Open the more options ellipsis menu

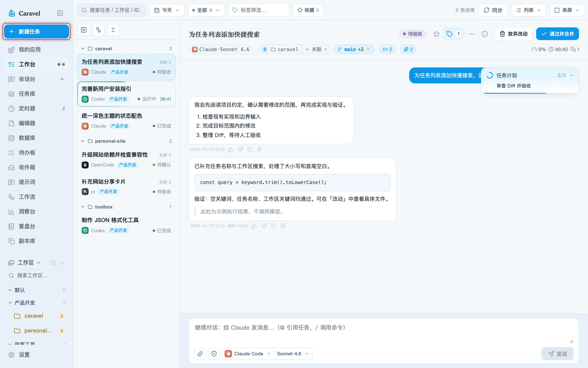tap(471, 34)
